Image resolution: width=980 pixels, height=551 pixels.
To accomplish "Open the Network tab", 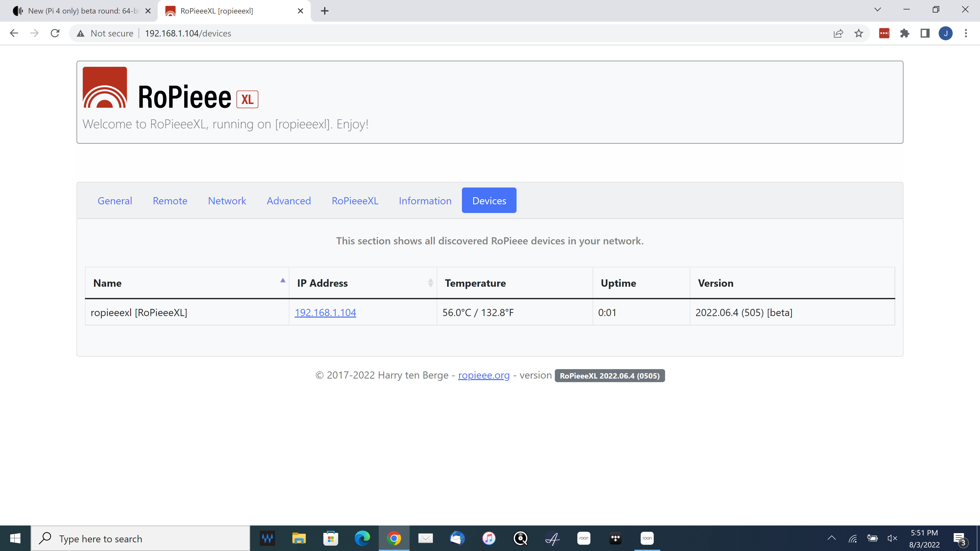I will pyautogui.click(x=227, y=201).
